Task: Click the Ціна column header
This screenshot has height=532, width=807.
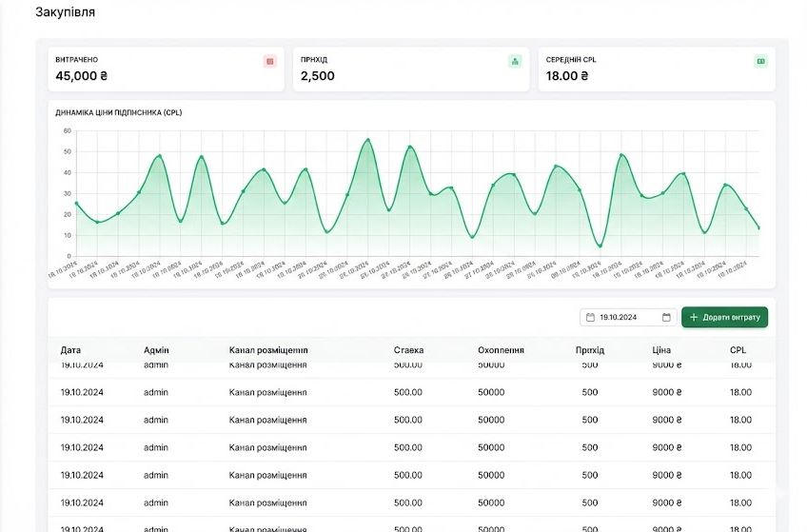Action: pyautogui.click(x=661, y=350)
